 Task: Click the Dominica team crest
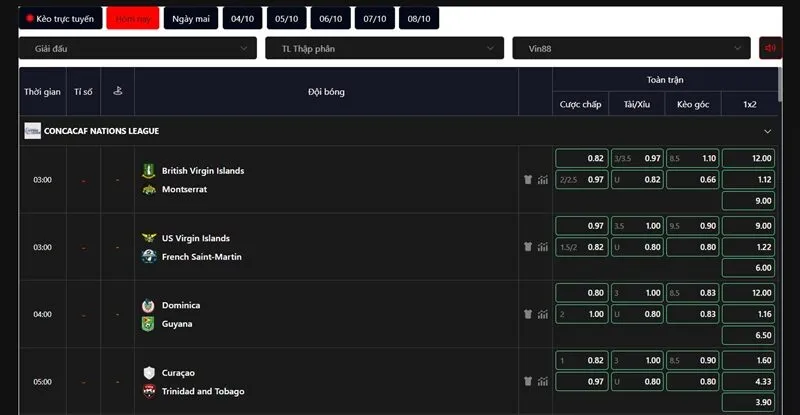pos(148,305)
